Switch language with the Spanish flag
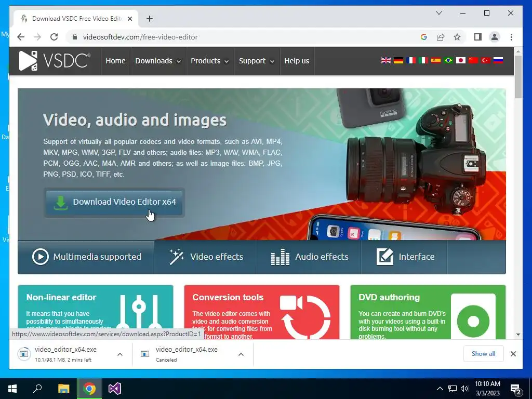Screen dimensions: 532x399 point(436,60)
